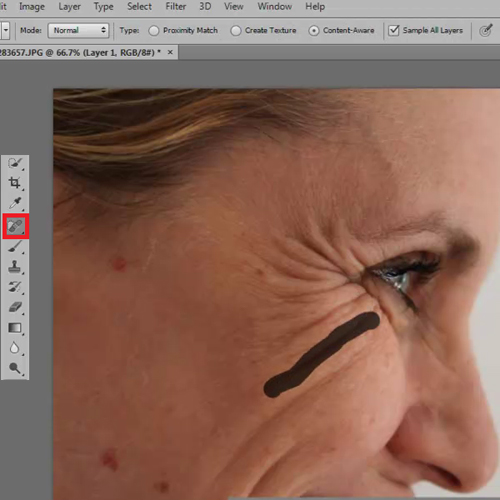Activate the Clone Stamp tool
Image resolution: width=500 pixels, height=500 pixels.
15,267
